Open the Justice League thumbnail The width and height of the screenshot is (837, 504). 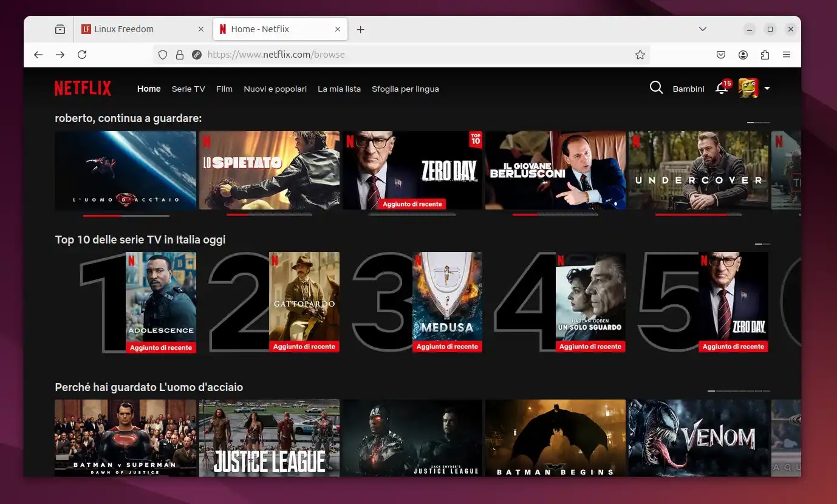coord(269,438)
